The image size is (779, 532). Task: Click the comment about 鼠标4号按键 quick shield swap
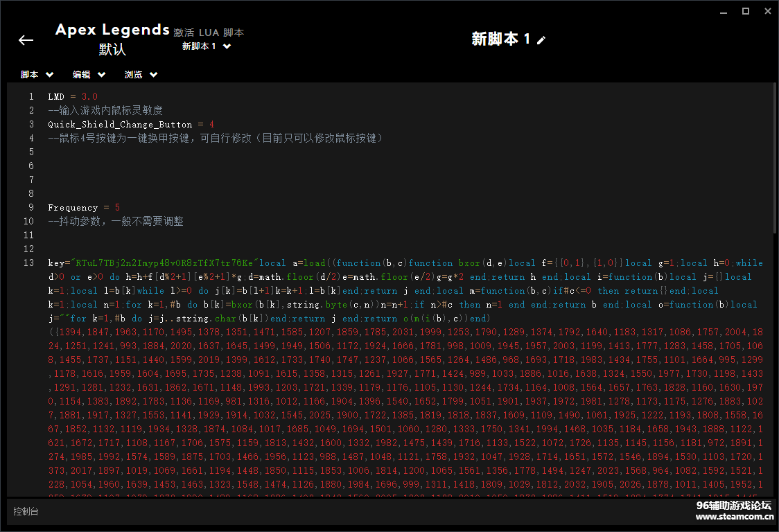pyautogui.click(x=215, y=138)
